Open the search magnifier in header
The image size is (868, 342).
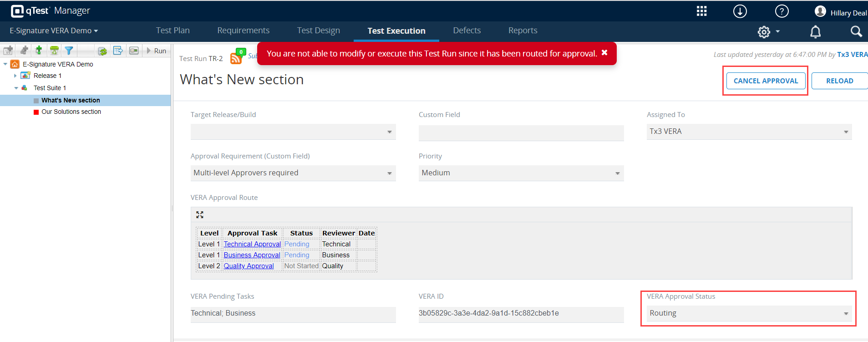[856, 31]
